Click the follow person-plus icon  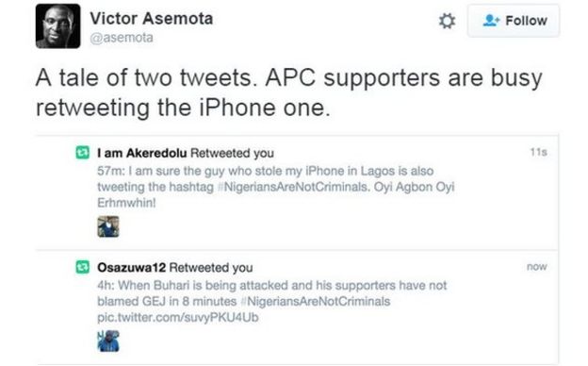click(x=491, y=20)
